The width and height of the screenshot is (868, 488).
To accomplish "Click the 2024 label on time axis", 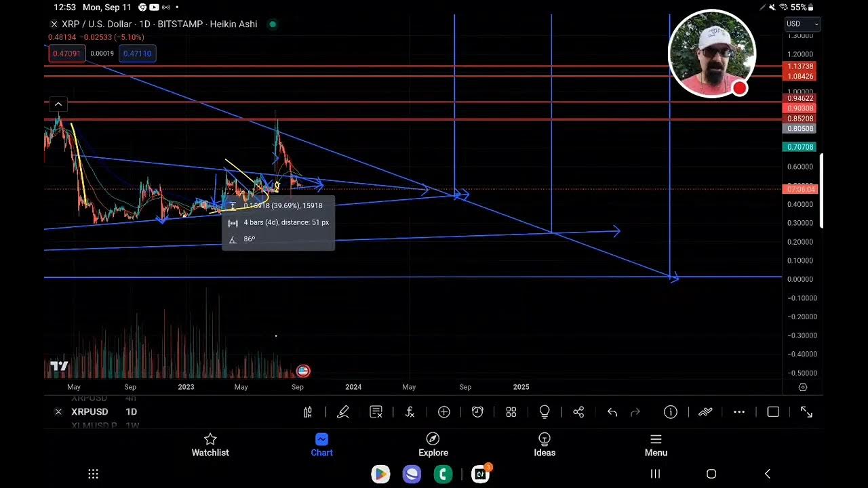I will [353, 387].
